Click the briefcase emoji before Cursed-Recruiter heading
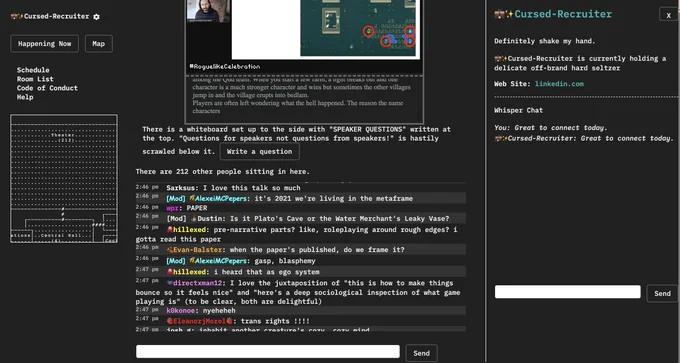680x363 pixels. click(x=500, y=14)
